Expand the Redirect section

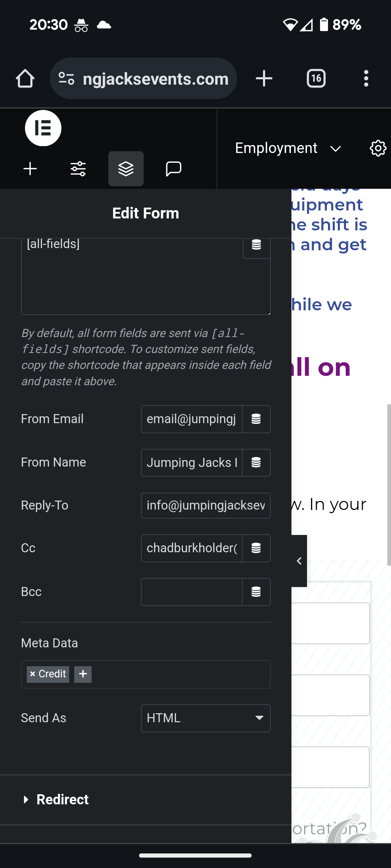pos(63,800)
